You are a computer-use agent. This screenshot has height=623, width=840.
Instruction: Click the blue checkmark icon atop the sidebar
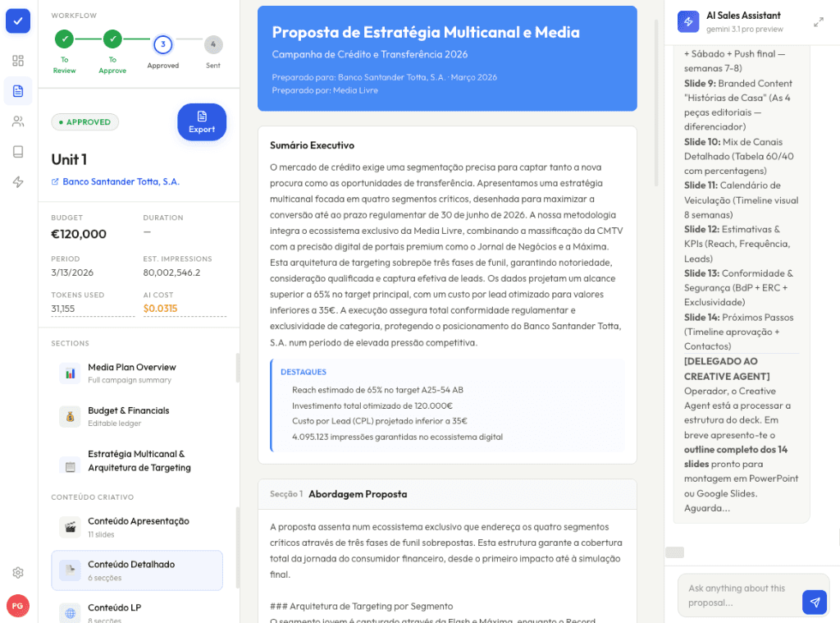coord(18,21)
